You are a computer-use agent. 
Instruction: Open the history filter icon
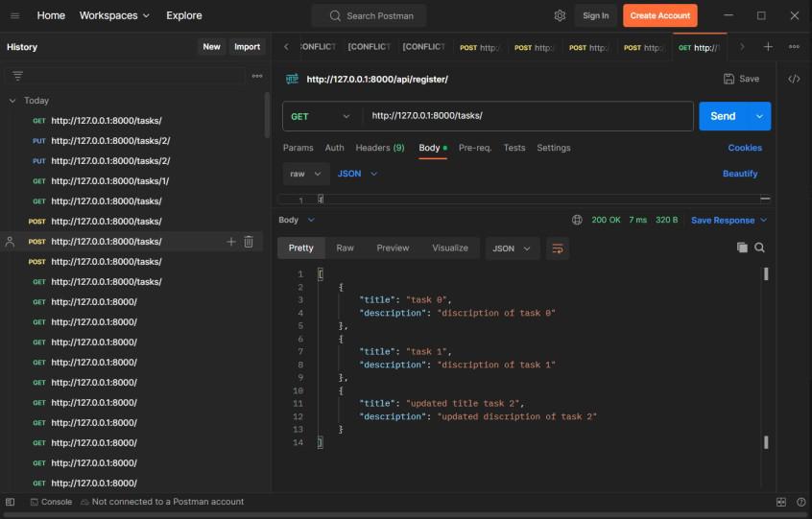pos(17,76)
